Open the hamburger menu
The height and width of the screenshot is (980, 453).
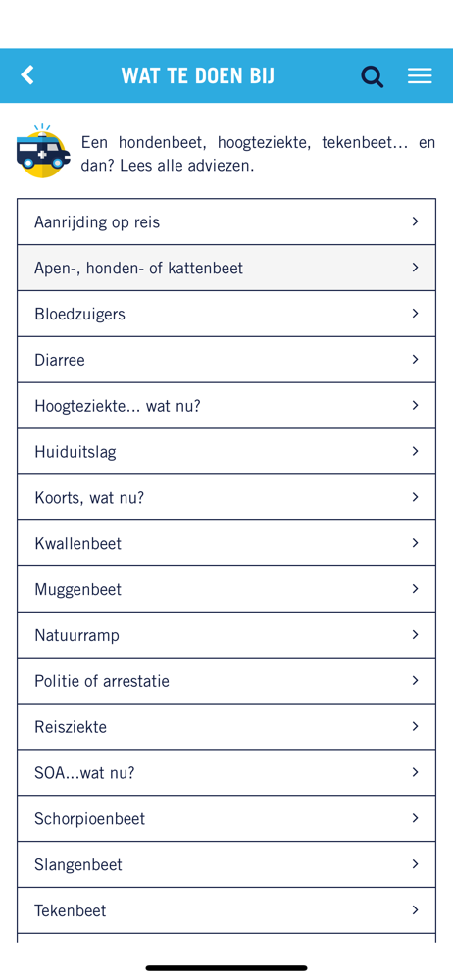point(420,76)
